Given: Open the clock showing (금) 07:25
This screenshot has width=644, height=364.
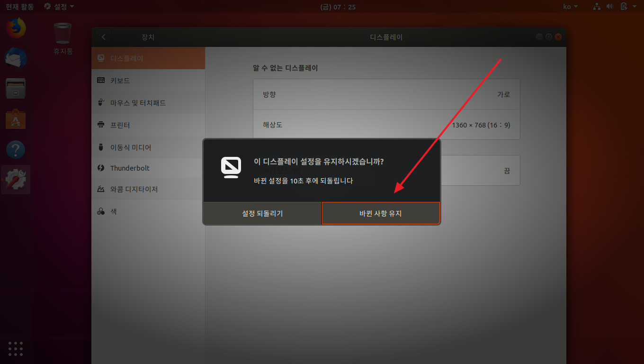Looking at the screenshot, I should 338,7.
